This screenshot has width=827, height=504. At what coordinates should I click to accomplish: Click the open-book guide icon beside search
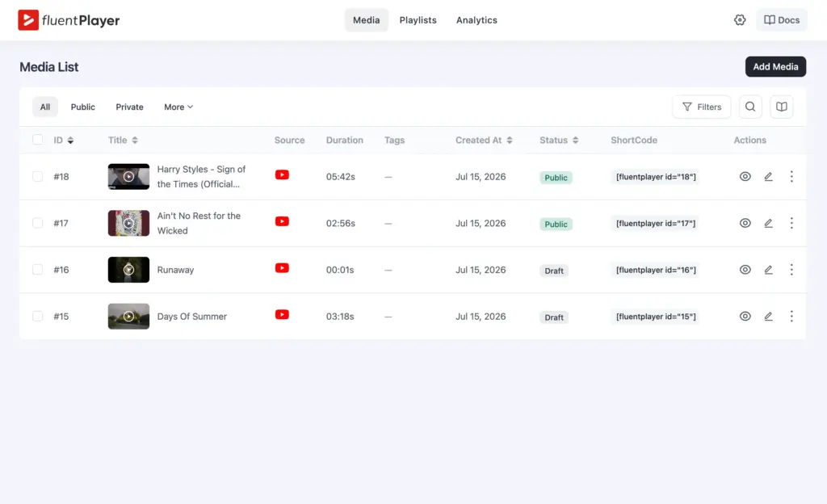click(781, 107)
